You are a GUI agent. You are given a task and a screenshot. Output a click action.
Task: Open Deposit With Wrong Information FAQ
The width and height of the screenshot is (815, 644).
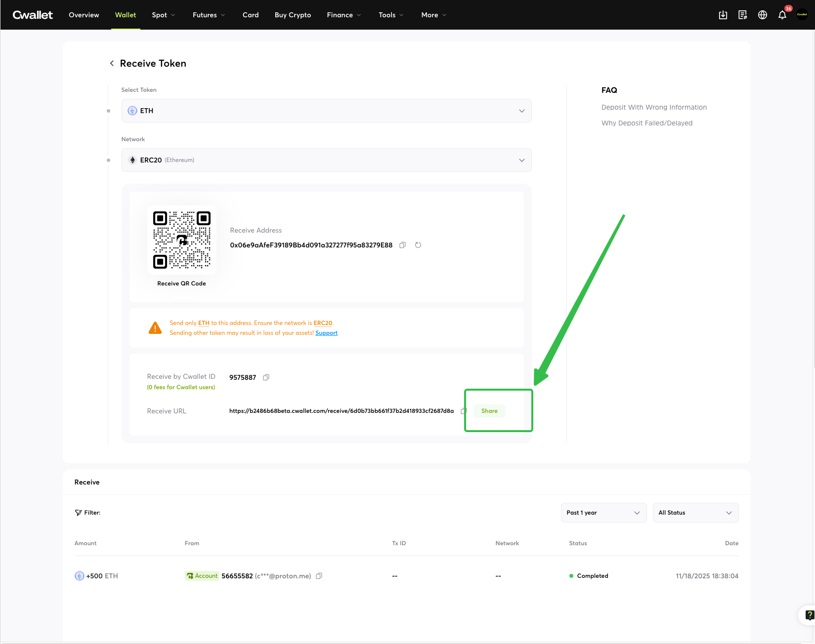[654, 107]
